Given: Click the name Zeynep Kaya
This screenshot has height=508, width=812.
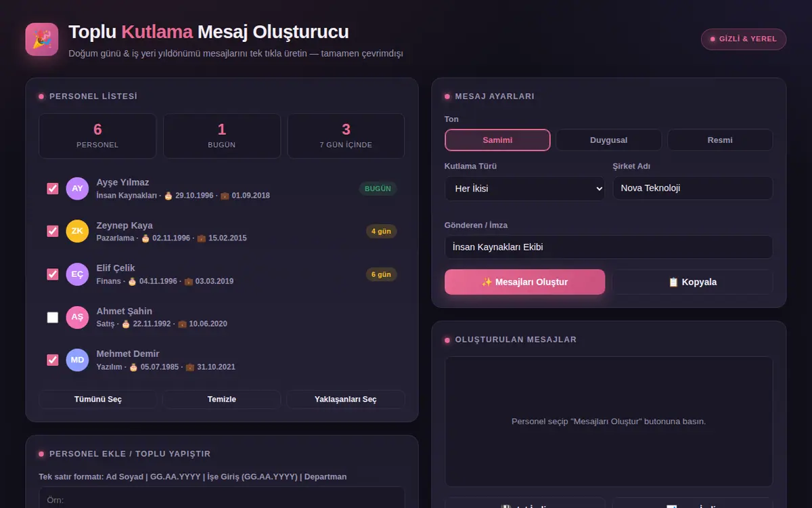Looking at the screenshot, I should [125, 226].
